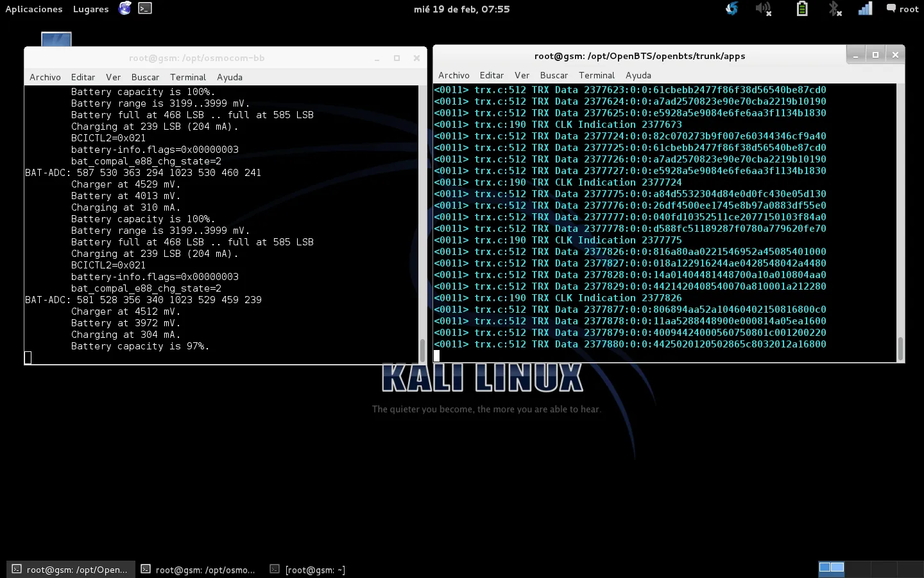Open the network signal icon
Image resolution: width=924 pixels, height=578 pixels.
tap(865, 8)
